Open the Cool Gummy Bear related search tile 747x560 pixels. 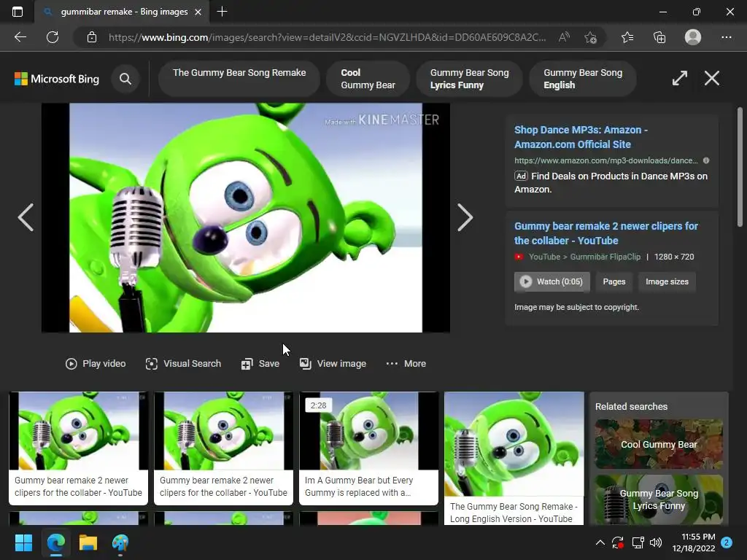point(659,444)
